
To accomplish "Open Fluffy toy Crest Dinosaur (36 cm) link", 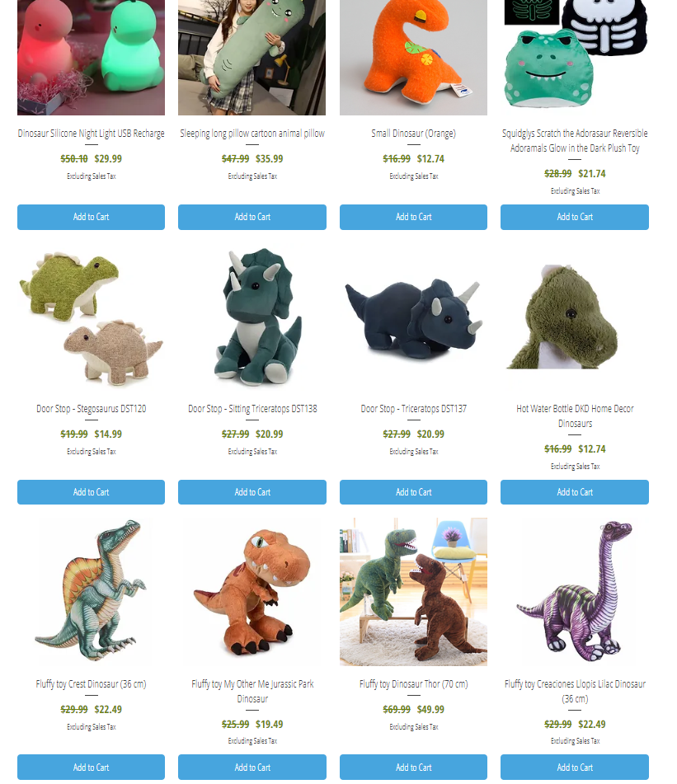I will (x=91, y=683).
